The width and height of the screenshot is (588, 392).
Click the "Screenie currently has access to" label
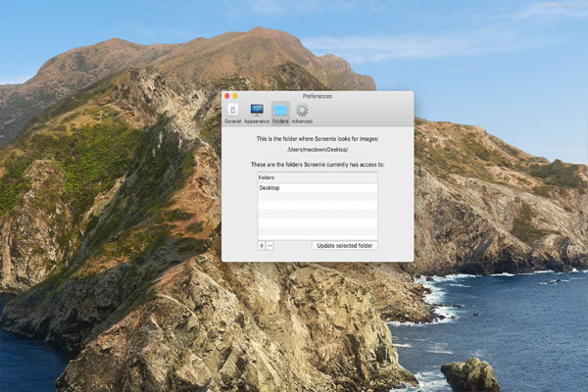(x=318, y=165)
